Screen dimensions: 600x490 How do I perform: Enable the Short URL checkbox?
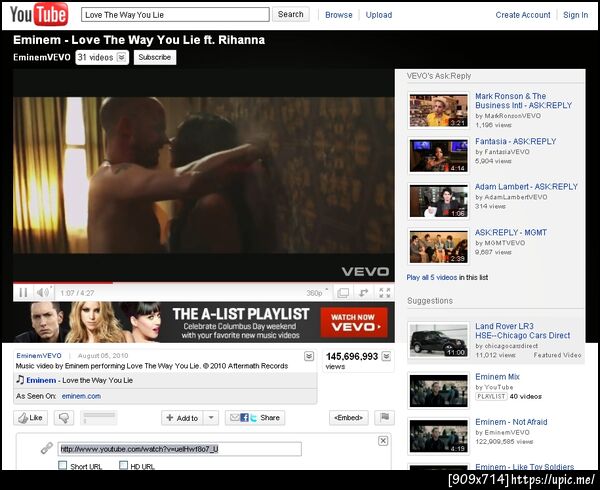coord(62,465)
